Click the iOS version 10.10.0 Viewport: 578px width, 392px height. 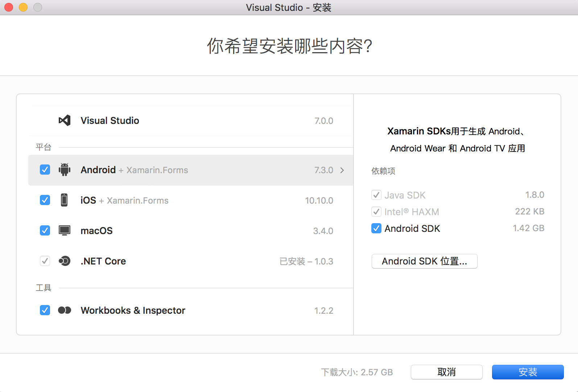[319, 200]
